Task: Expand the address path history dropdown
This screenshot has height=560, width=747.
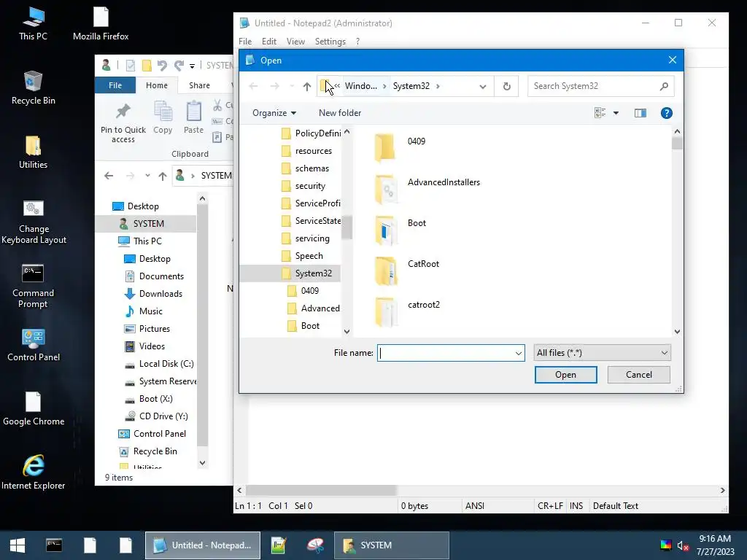Action: pos(483,86)
